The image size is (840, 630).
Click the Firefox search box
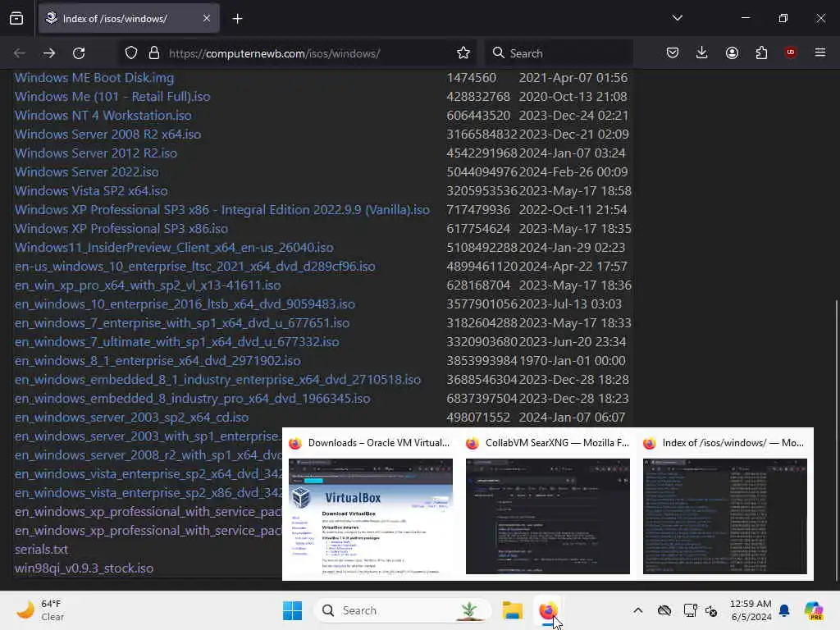pos(559,53)
